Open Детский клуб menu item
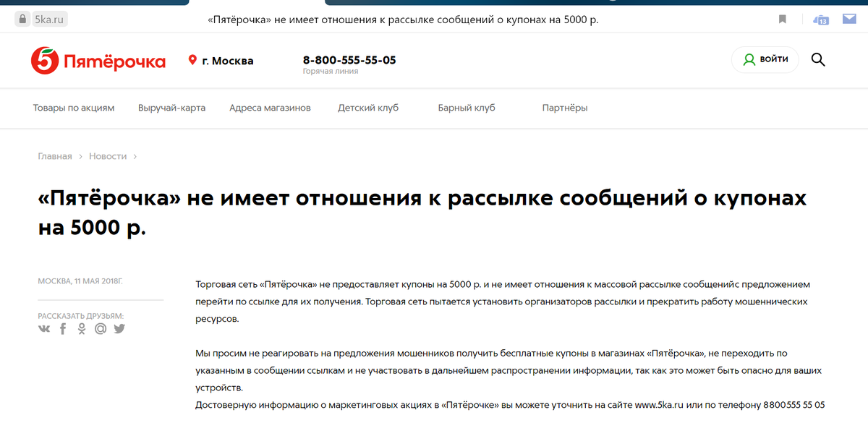868x436 pixels. [x=368, y=108]
